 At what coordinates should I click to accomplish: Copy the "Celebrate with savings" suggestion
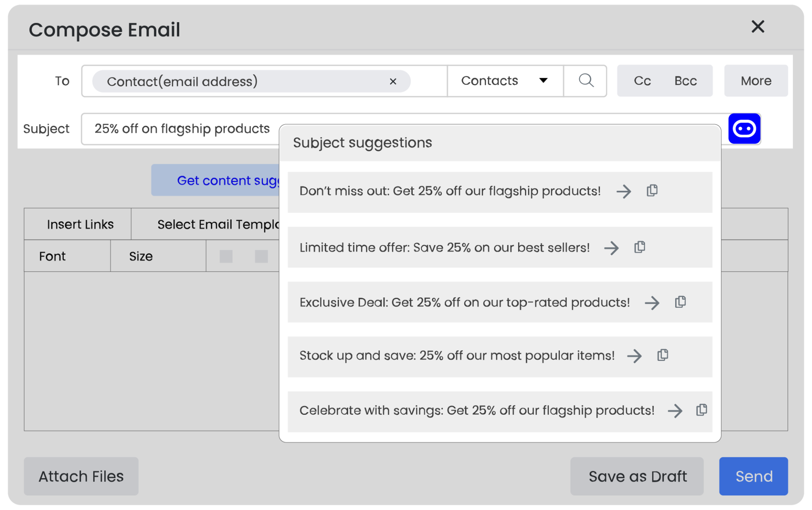(x=701, y=411)
